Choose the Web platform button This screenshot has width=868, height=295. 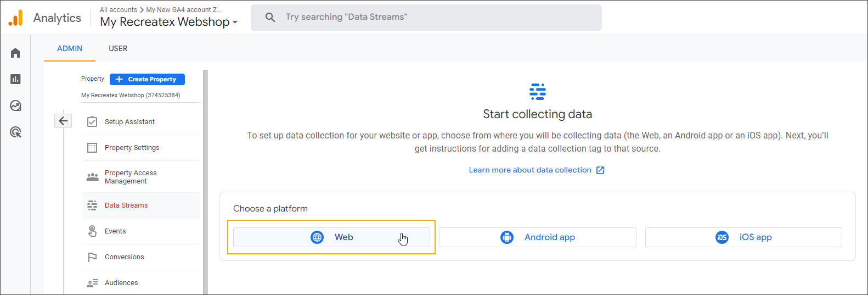click(x=331, y=237)
